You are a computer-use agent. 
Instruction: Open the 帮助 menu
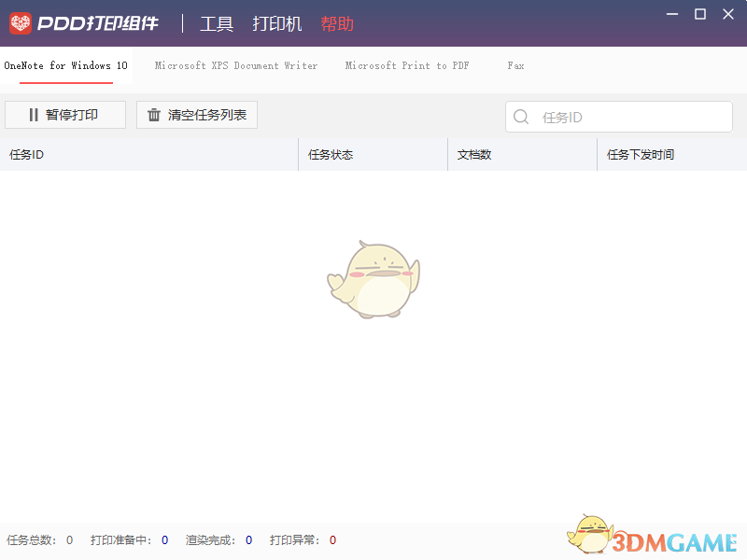(337, 24)
